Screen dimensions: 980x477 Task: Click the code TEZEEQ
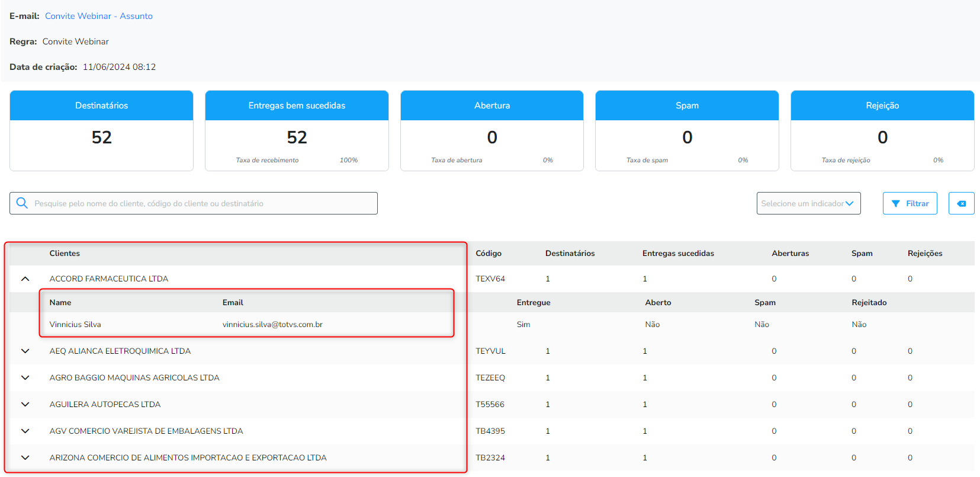490,377
